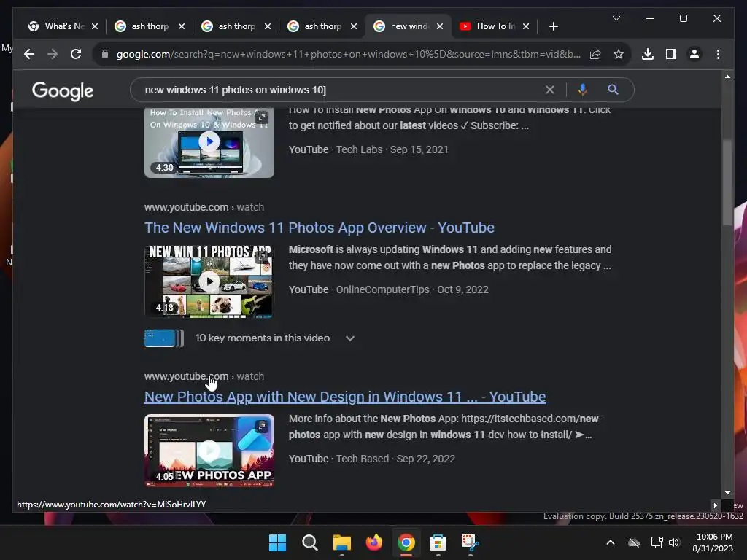The height and width of the screenshot is (560, 747).
Task: Go back to the previous page
Action: coord(29,54)
